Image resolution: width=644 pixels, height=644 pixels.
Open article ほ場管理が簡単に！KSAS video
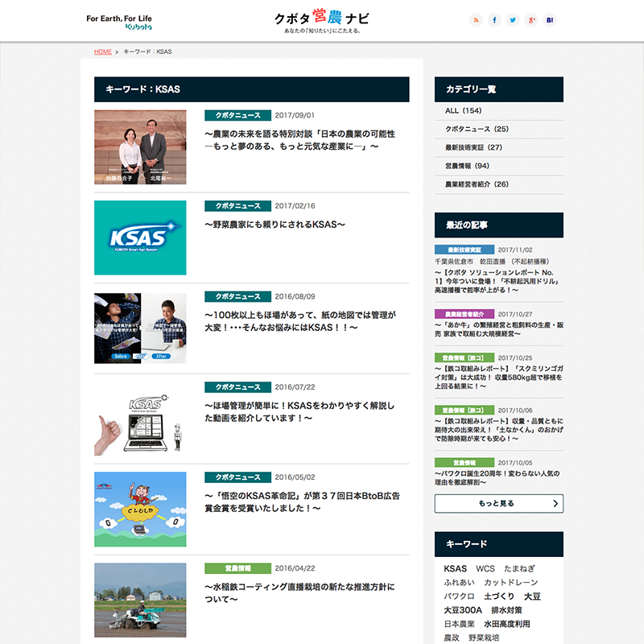tap(299, 411)
